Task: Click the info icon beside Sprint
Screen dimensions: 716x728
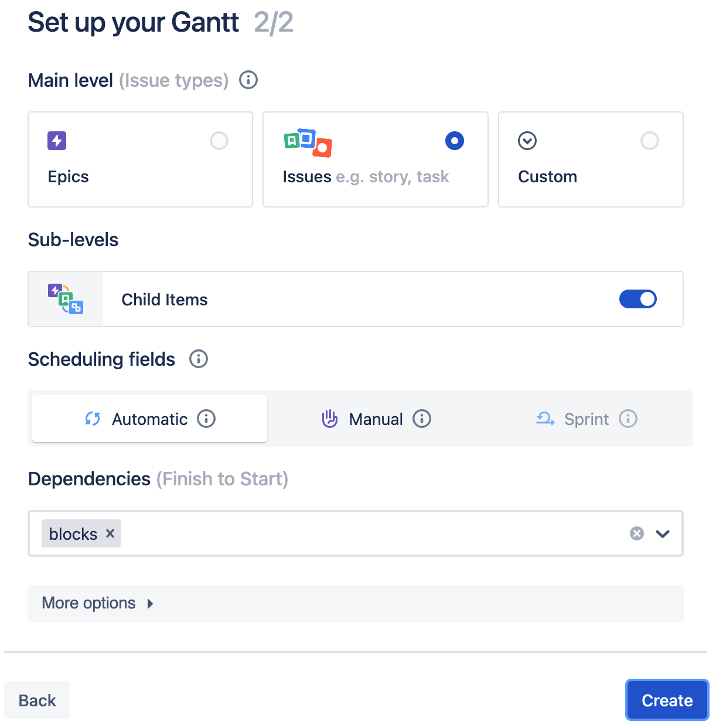Action: tap(628, 419)
